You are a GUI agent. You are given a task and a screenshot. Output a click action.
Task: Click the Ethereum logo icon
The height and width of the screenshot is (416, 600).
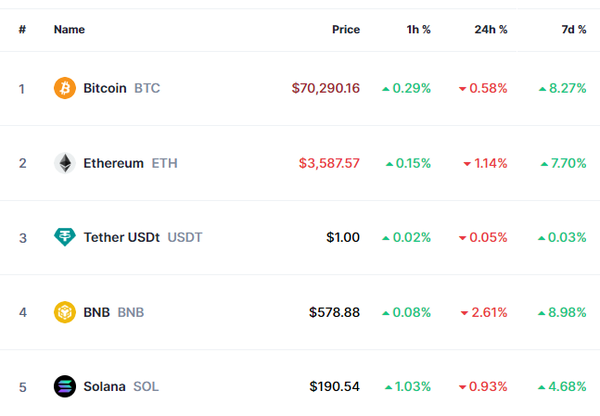[x=64, y=163]
